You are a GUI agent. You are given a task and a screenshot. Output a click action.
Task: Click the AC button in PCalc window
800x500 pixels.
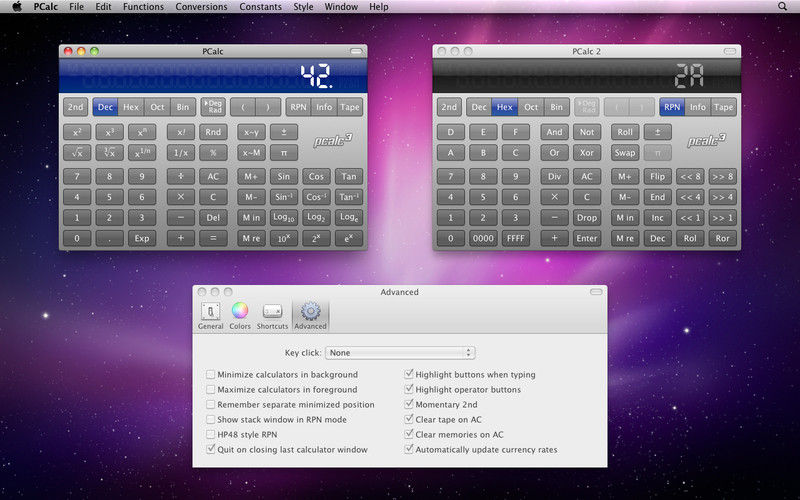click(x=213, y=177)
